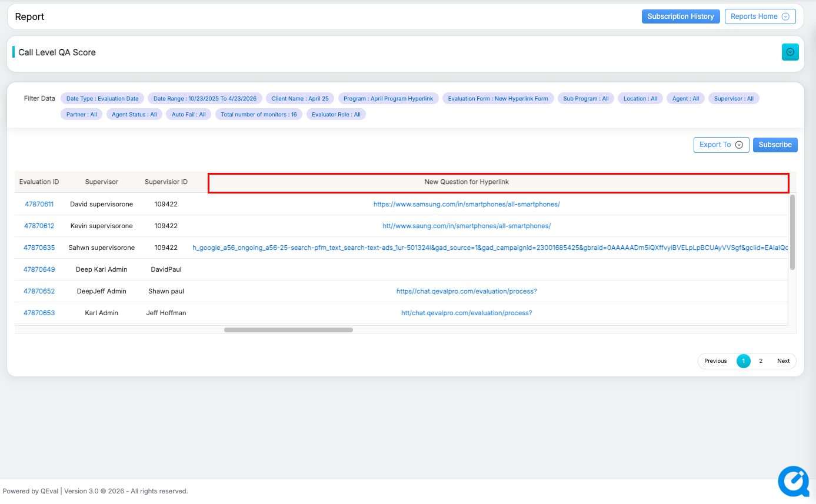
Task: Open evaluation ID 47870653
Action: (39, 313)
